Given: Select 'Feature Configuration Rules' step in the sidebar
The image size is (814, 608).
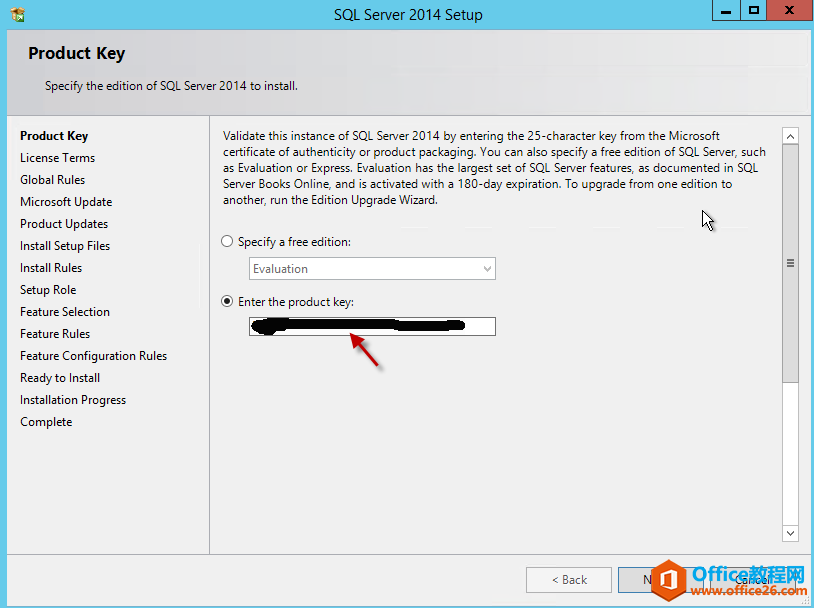Looking at the screenshot, I should pyautogui.click(x=93, y=356).
